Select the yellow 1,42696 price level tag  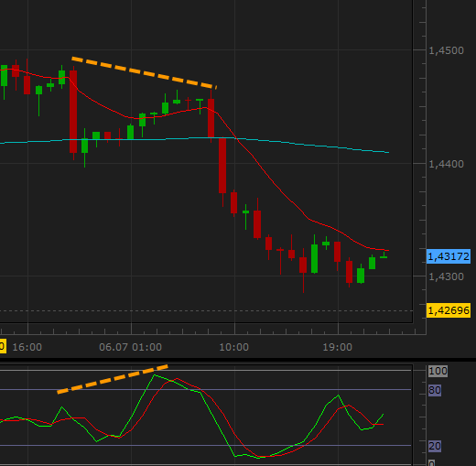(449, 310)
